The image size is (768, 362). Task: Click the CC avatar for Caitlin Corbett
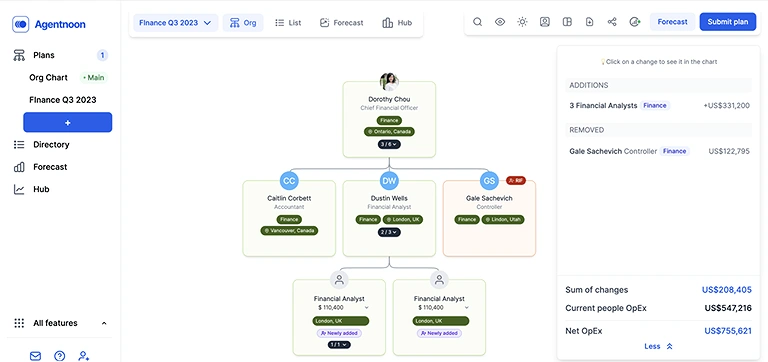289,181
